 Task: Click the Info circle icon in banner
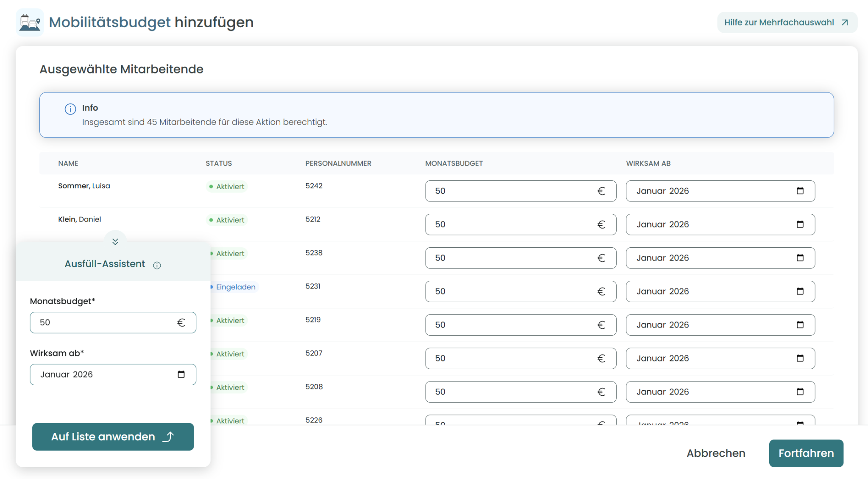pyautogui.click(x=70, y=109)
